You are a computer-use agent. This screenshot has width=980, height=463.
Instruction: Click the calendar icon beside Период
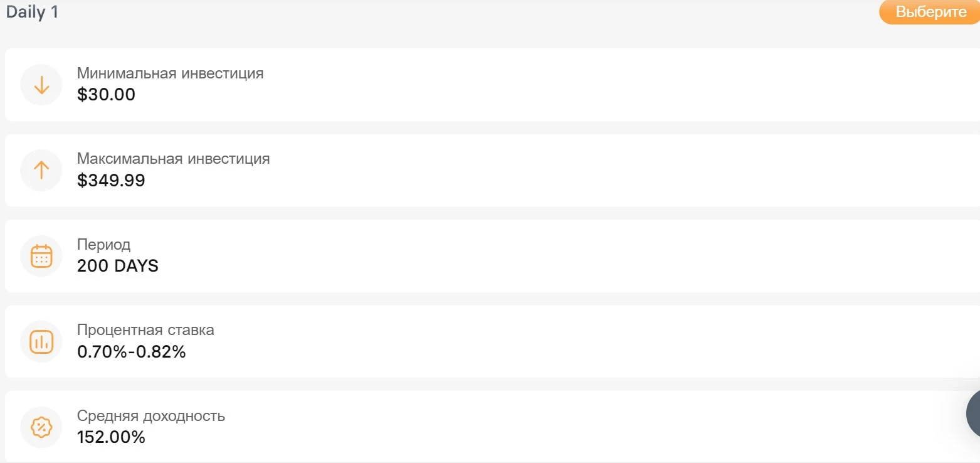[41, 256]
